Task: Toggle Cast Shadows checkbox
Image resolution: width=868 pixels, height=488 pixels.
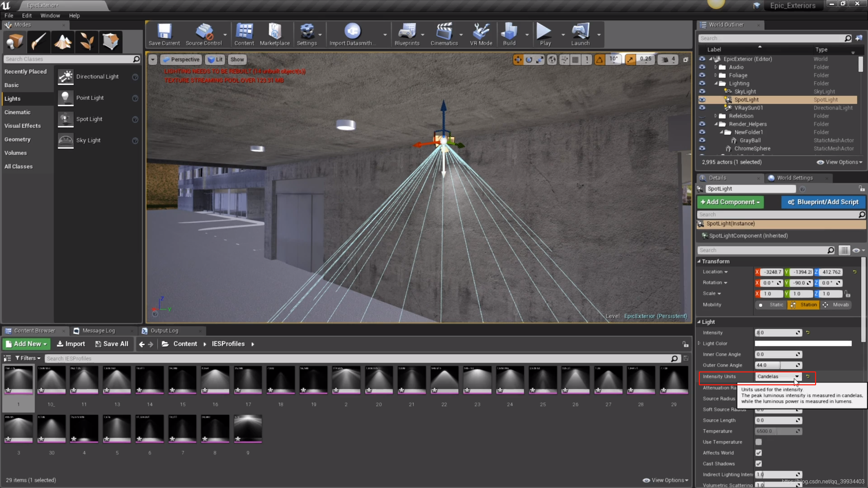Action: click(x=758, y=464)
